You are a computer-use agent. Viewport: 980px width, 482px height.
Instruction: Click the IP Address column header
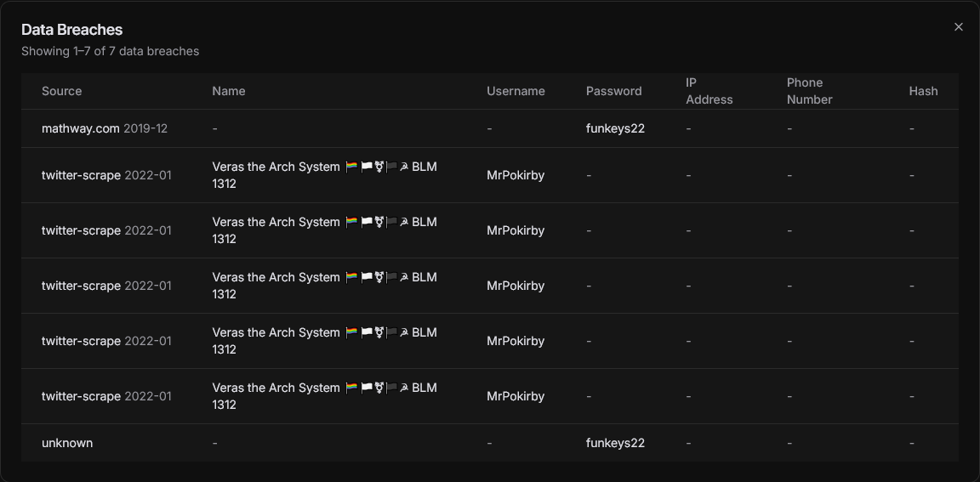709,91
